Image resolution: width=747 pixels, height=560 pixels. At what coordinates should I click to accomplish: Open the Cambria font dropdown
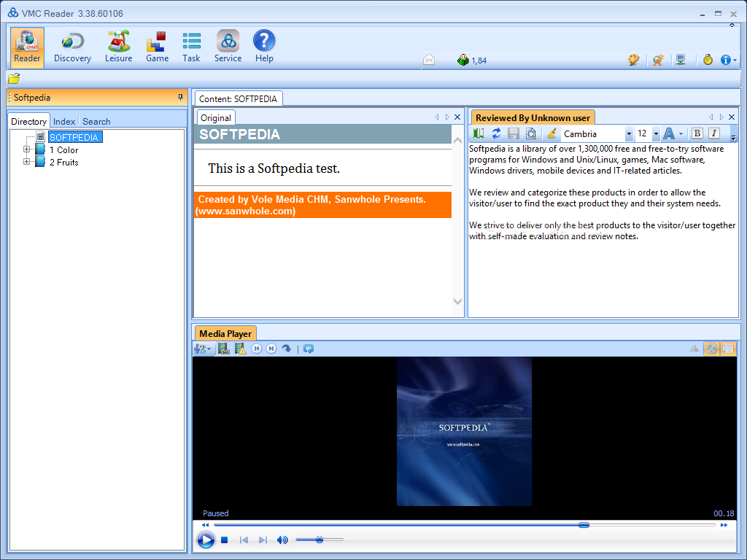point(629,134)
